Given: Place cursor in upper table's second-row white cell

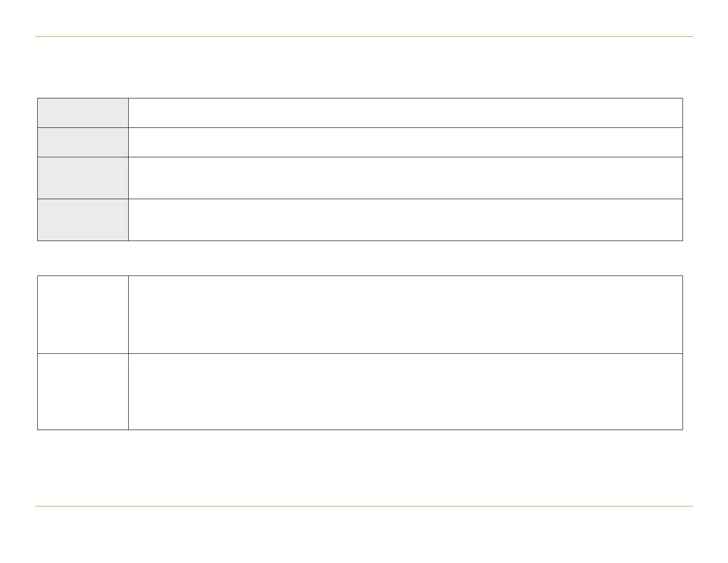Looking at the screenshot, I should coord(405,142).
